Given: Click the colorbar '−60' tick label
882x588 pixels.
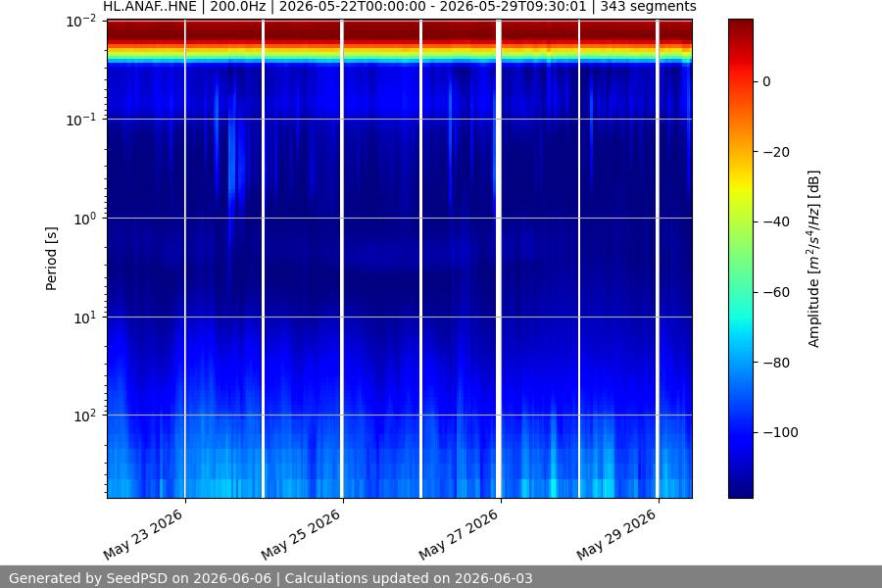Looking at the screenshot, I should point(776,293).
